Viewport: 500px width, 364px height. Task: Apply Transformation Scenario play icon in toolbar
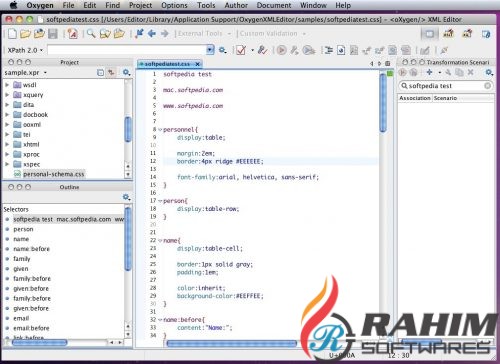click(x=282, y=50)
